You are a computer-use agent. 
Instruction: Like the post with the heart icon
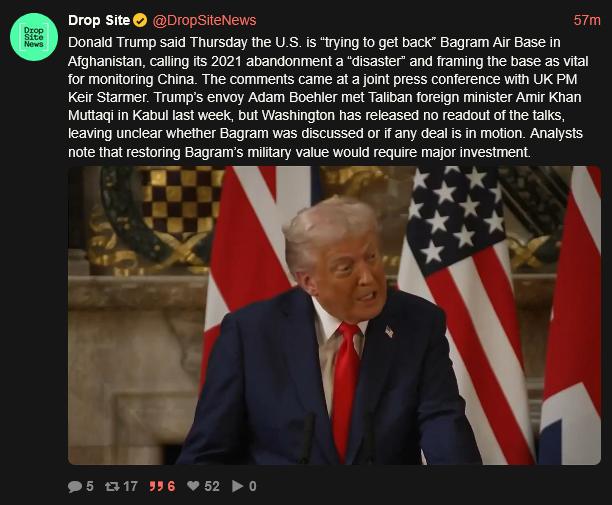tap(193, 486)
